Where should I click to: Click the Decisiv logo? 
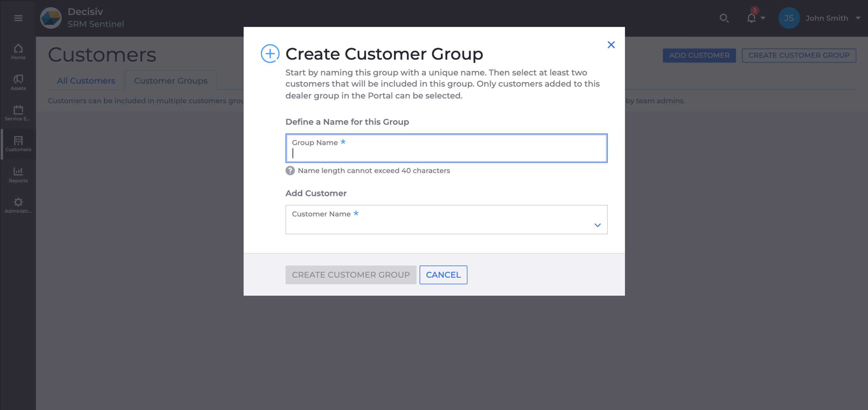51,18
